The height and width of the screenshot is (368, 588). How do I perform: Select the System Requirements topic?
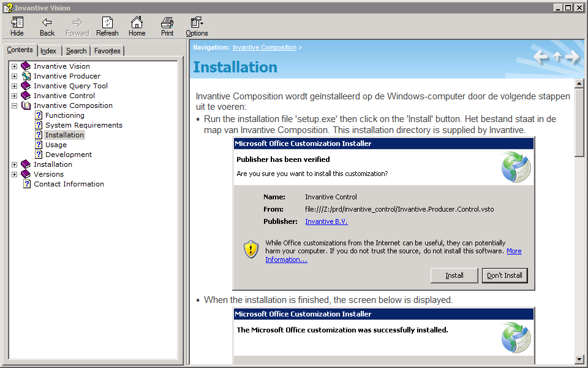pyautogui.click(x=84, y=125)
